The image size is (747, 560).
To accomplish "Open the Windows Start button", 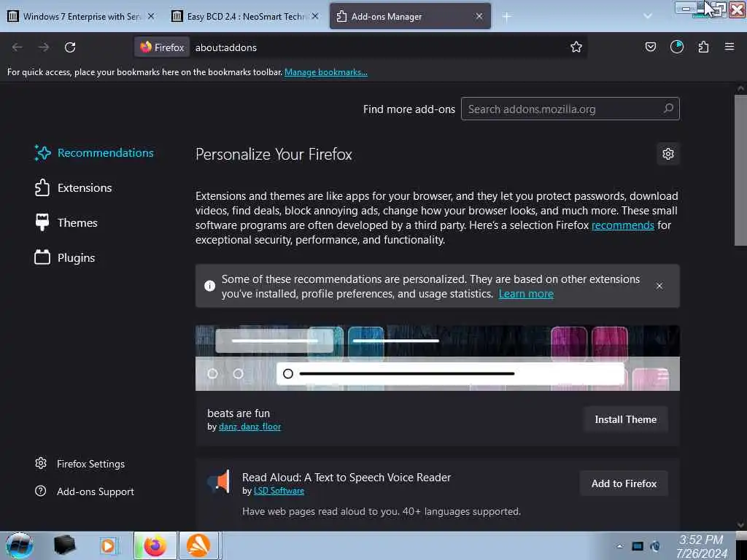I will point(19,545).
